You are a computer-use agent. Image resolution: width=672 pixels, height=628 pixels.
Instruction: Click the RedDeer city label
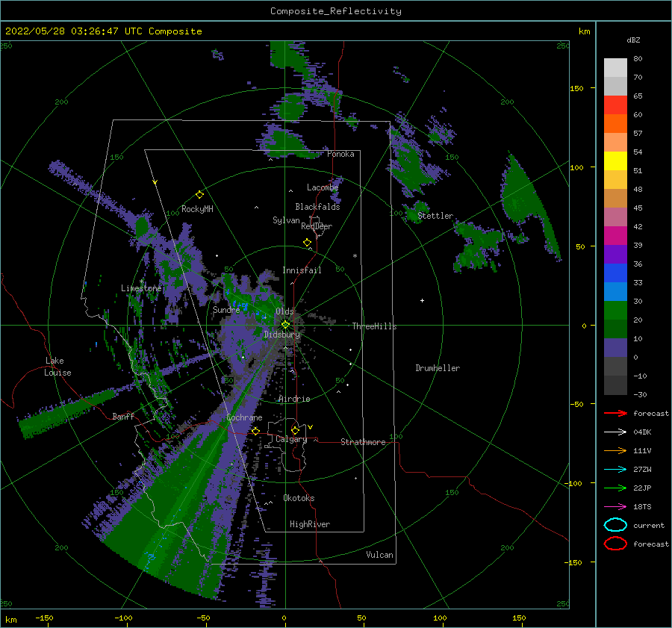tap(317, 226)
